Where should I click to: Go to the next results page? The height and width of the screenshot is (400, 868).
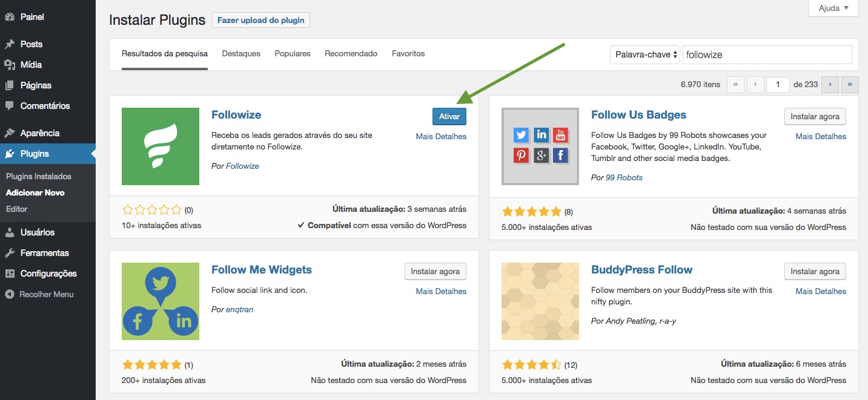tap(830, 85)
